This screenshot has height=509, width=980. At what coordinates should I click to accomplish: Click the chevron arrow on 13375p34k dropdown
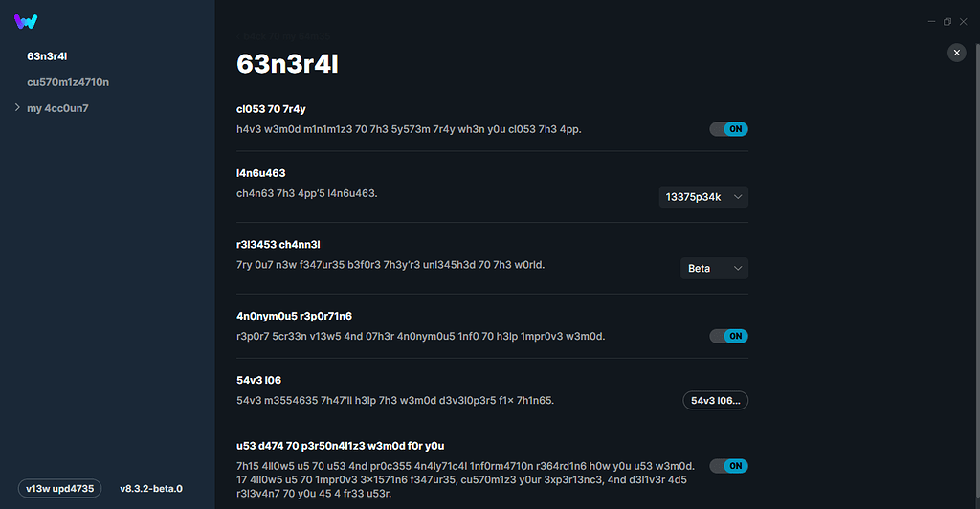737,197
